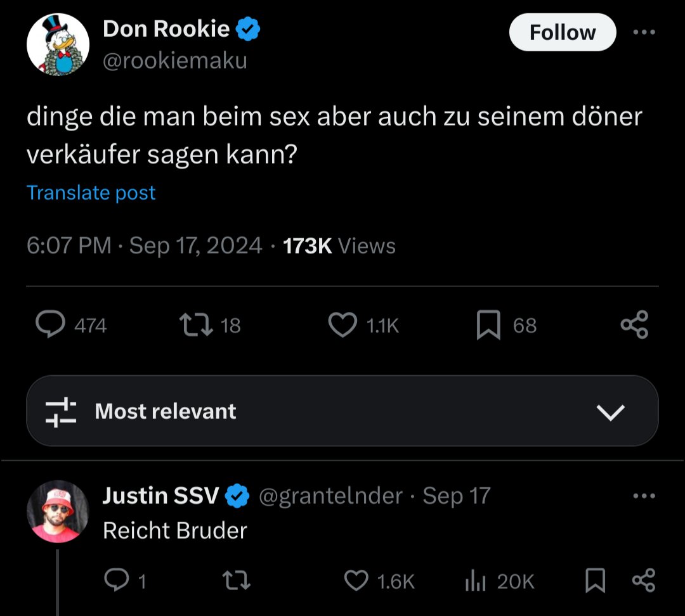Share Justin SSV's reply
Screen dimensions: 685x616
644,581
